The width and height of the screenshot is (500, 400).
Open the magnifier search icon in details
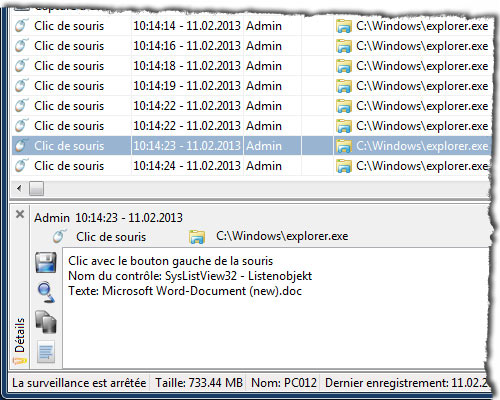pos(46,292)
